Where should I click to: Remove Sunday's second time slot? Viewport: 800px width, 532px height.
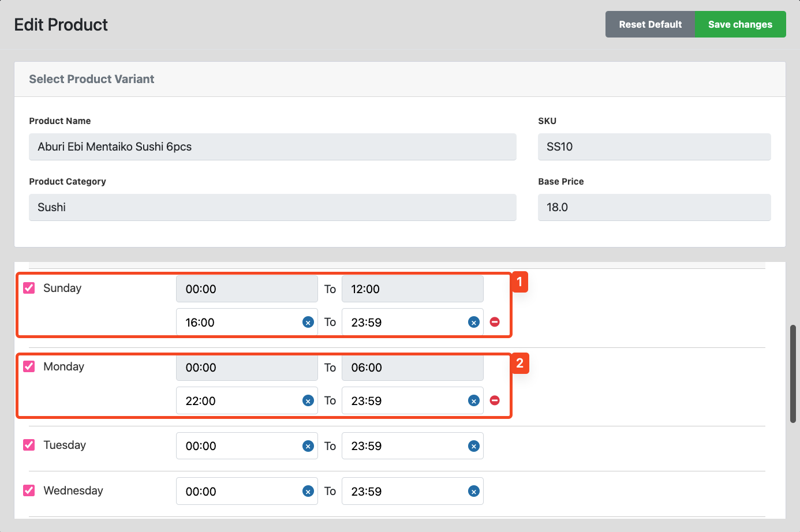(x=495, y=322)
